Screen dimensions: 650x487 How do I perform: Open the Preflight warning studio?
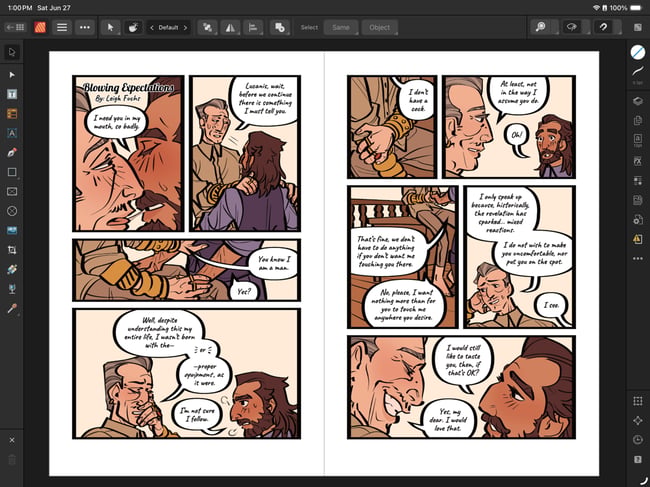[x=638, y=239]
